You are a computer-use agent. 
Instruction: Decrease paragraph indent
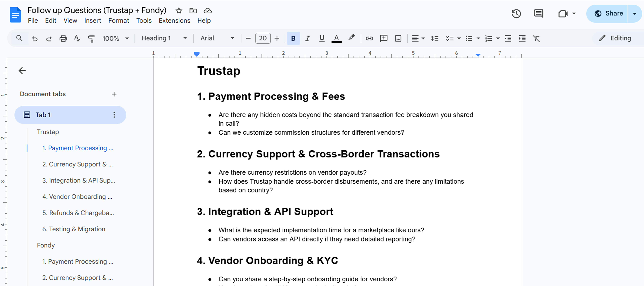point(508,38)
